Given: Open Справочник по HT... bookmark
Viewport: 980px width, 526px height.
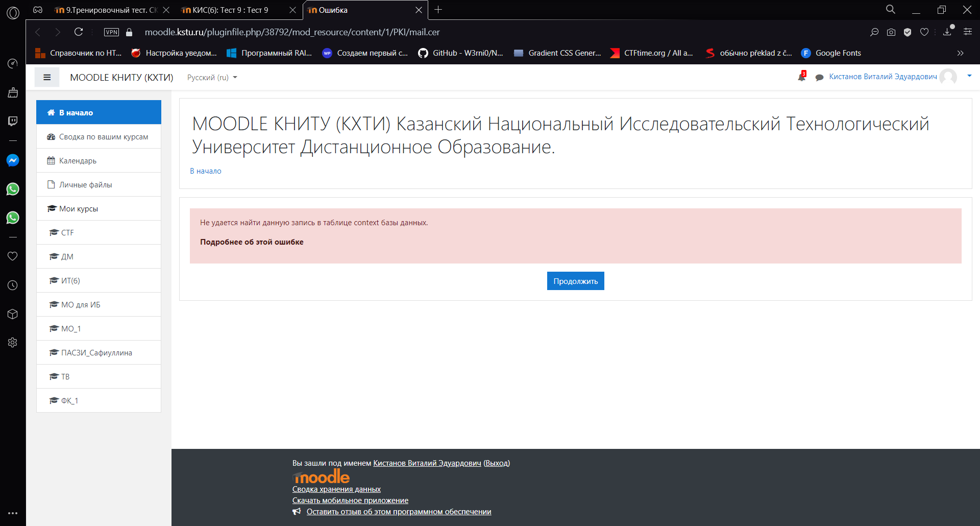Looking at the screenshot, I should [x=78, y=53].
